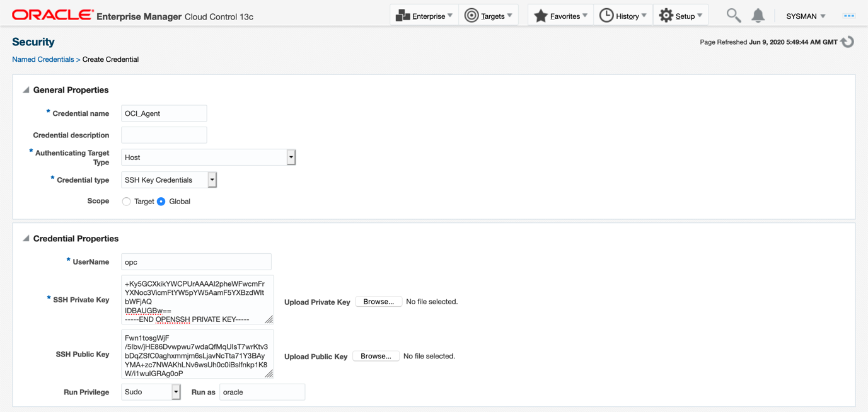The height and width of the screenshot is (412, 868).
Task: Collapse the General Properties section
Action: click(26, 90)
